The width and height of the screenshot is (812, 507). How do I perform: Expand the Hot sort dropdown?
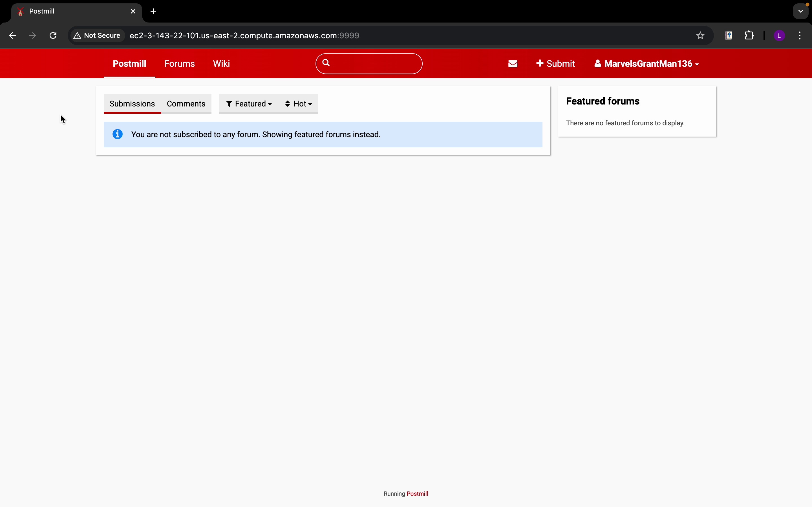[x=298, y=104]
